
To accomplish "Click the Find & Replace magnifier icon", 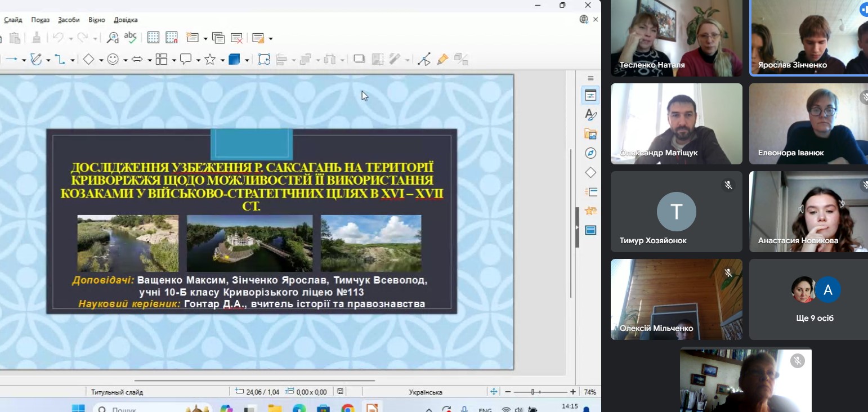I will pyautogui.click(x=113, y=38).
